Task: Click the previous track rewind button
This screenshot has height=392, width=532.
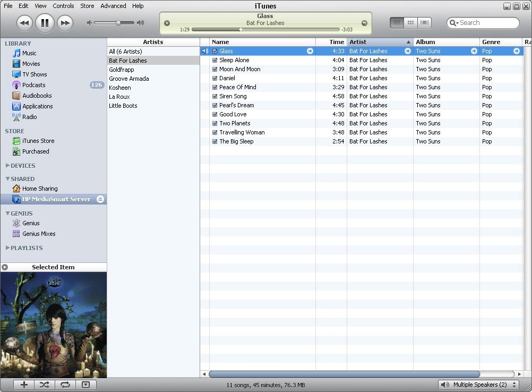Action: 24,23
